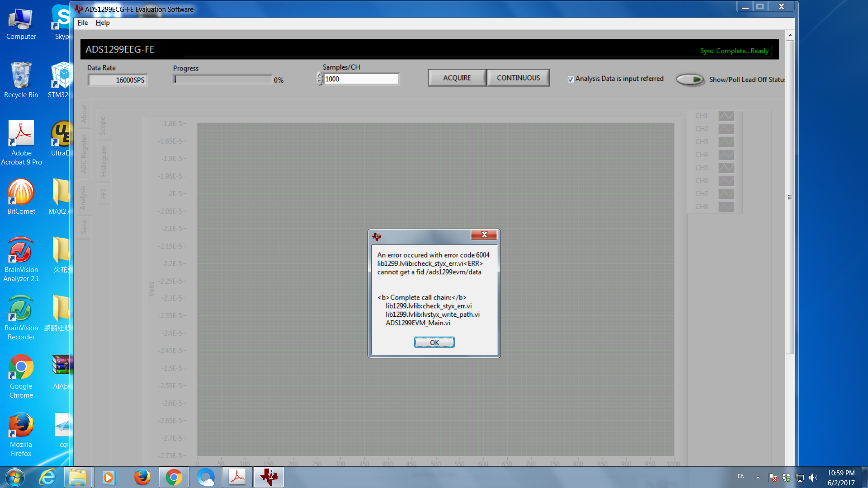Click the Progress bar indicator
This screenshot has height=488, width=868.
(223, 80)
